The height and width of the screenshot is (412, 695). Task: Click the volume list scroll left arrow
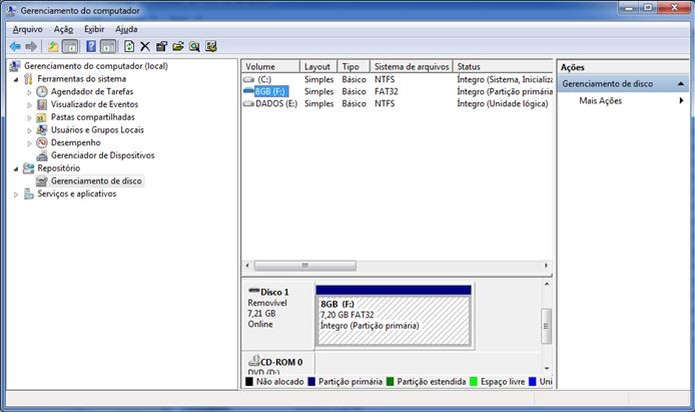click(x=247, y=266)
